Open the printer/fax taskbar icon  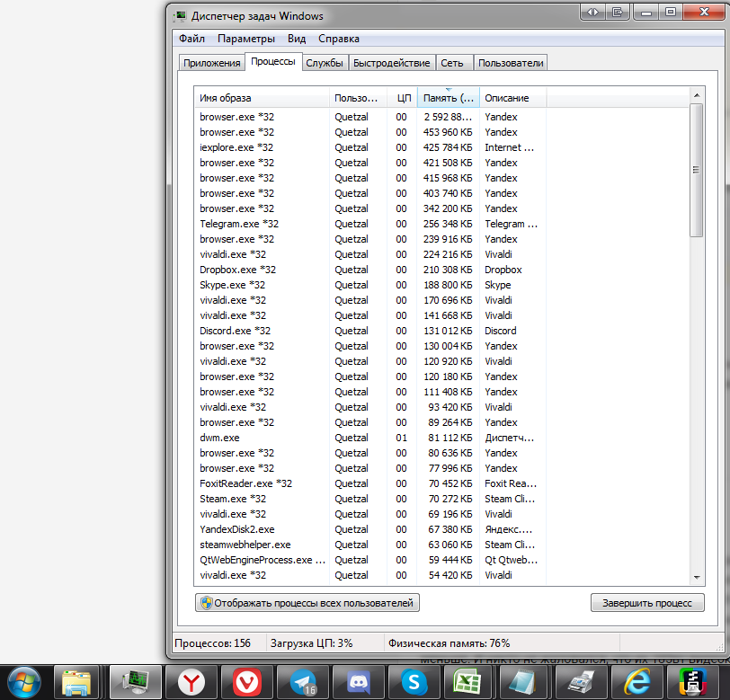[x=581, y=682]
